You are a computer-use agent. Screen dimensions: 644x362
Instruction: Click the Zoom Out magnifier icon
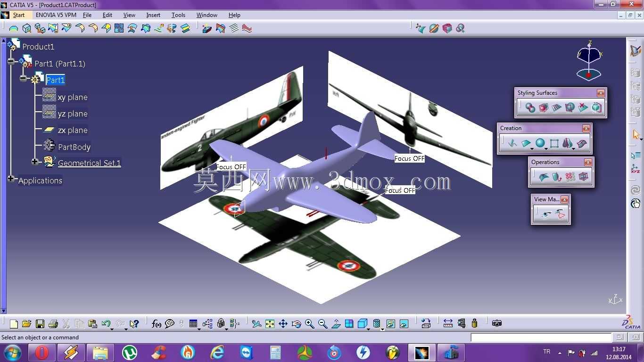click(322, 323)
